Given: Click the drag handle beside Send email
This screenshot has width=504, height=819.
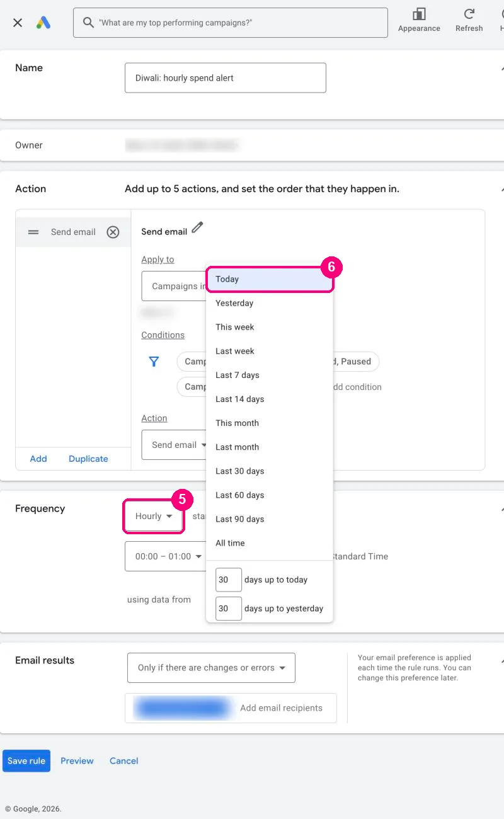Looking at the screenshot, I should pyautogui.click(x=33, y=232).
